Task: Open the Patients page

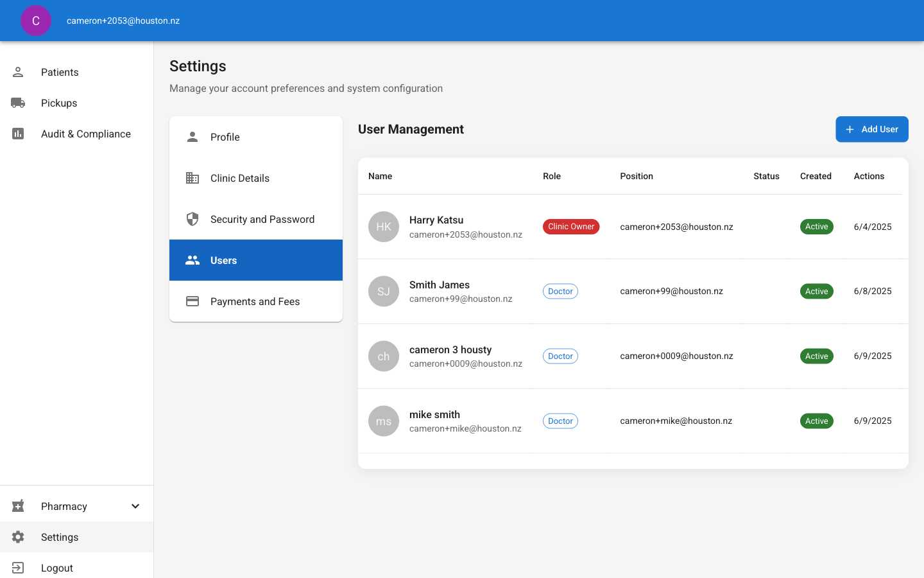Action: [77, 72]
